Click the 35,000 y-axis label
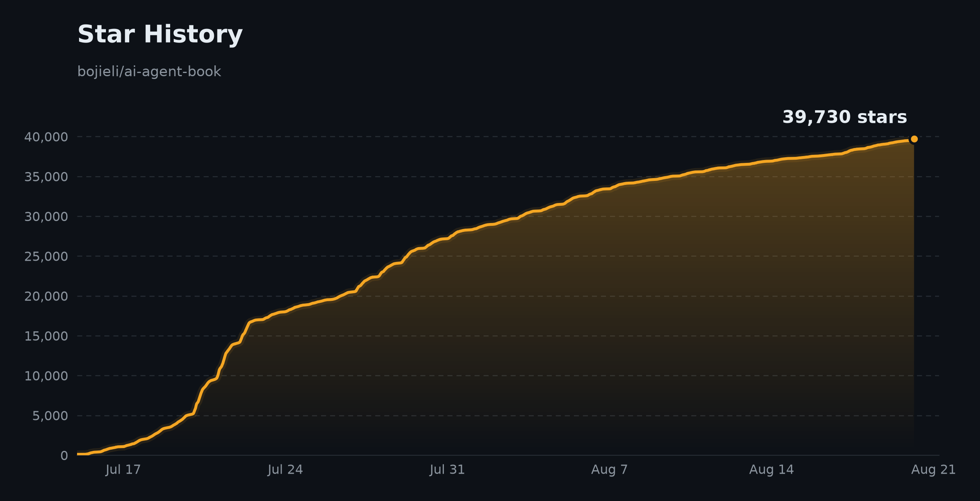Screen dimensions: 980x501 pyautogui.click(x=46, y=177)
